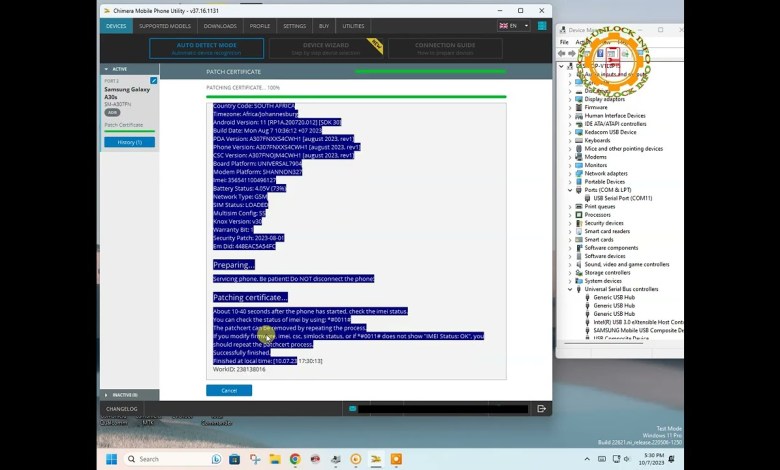Click progress bar in PATCH CERTIFICATE header

pos(430,72)
